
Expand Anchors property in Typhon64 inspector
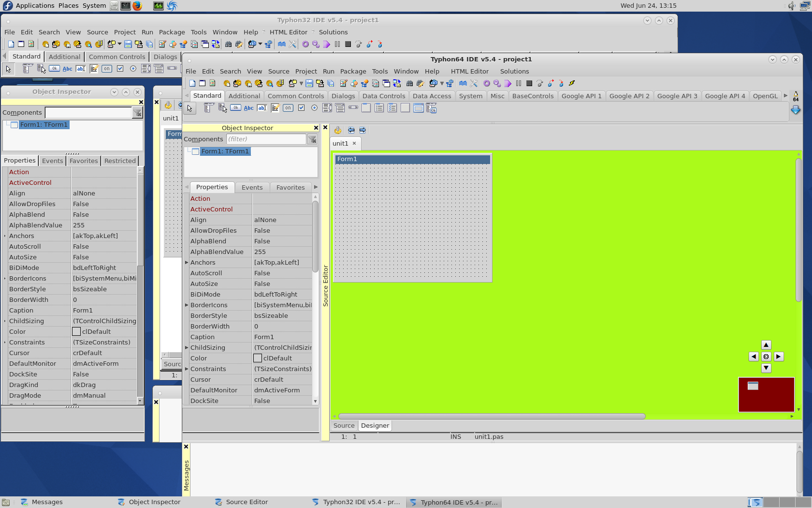point(187,263)
